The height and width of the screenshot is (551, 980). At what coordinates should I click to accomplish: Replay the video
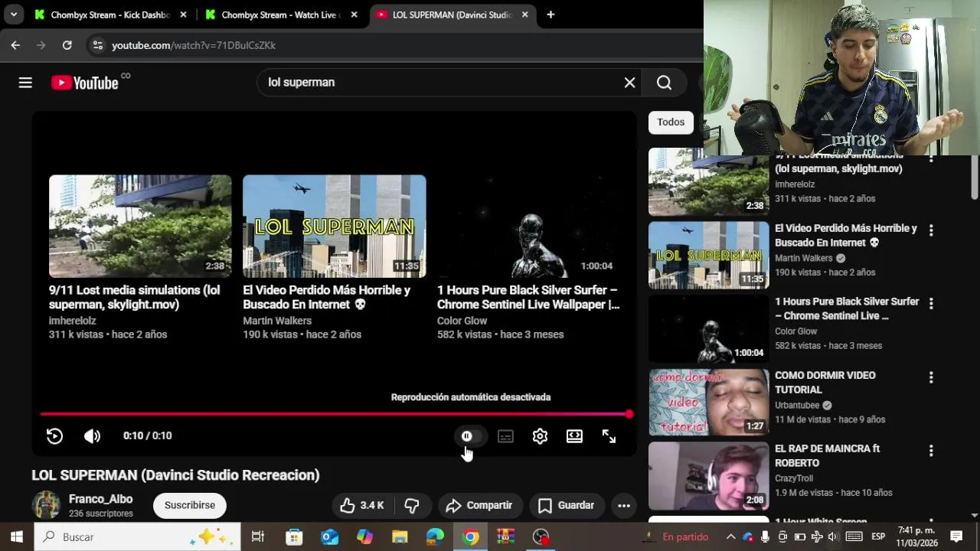click(54, 436)
